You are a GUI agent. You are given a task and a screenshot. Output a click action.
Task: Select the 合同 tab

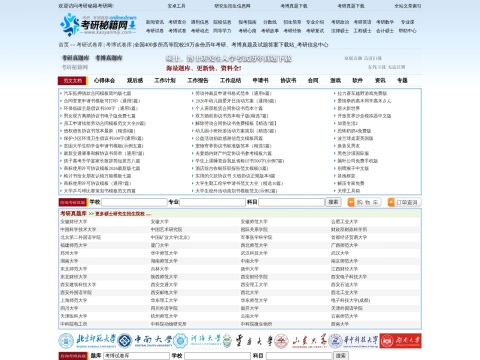(313, 80)
